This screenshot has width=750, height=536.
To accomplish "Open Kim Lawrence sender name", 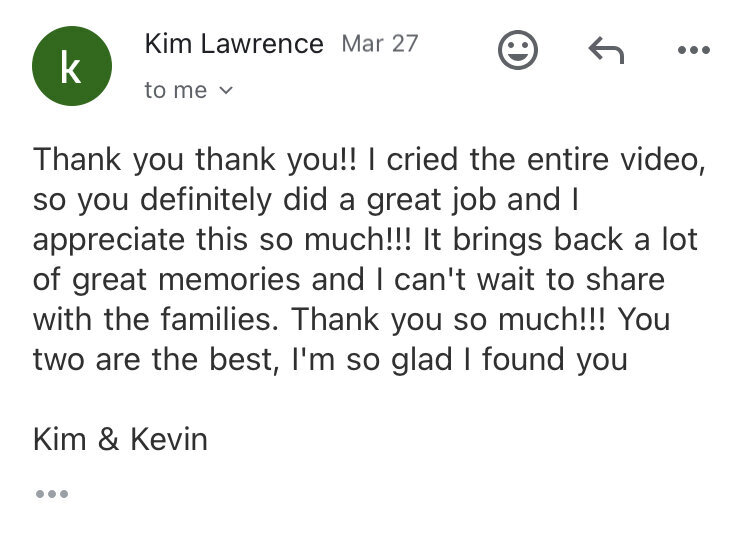I will coord(234,44).
